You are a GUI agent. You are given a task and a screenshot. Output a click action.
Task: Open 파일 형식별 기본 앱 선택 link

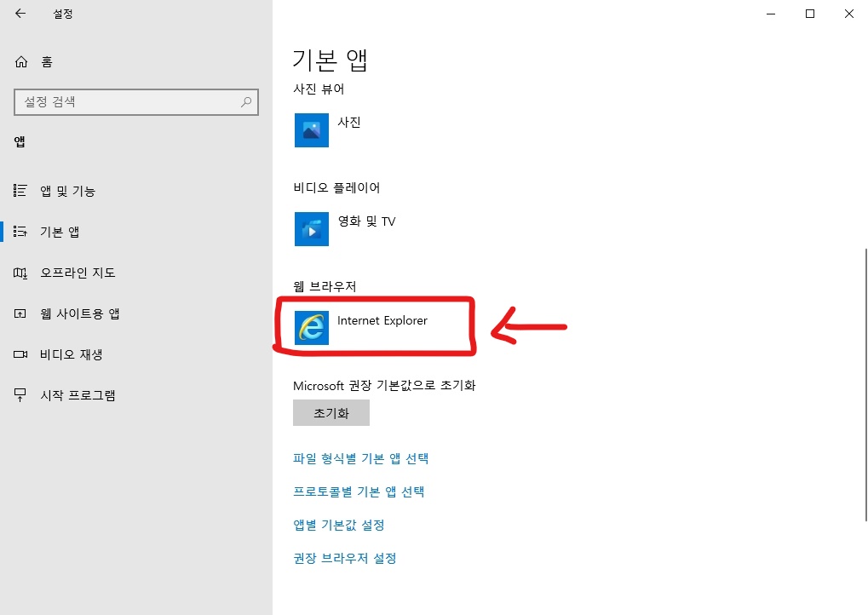(360, 458)
